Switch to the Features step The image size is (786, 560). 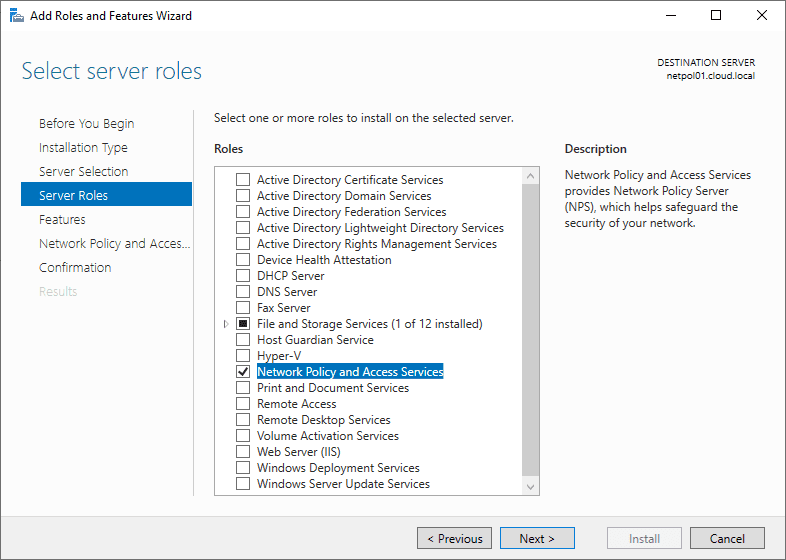(62, 220)
